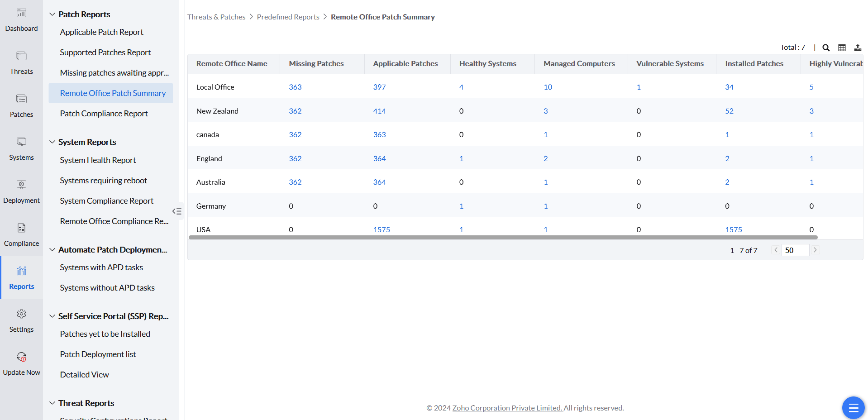Collapse the Threat Reports group
The width and height of the screenshot is (868, 420).
click(52, 403)
